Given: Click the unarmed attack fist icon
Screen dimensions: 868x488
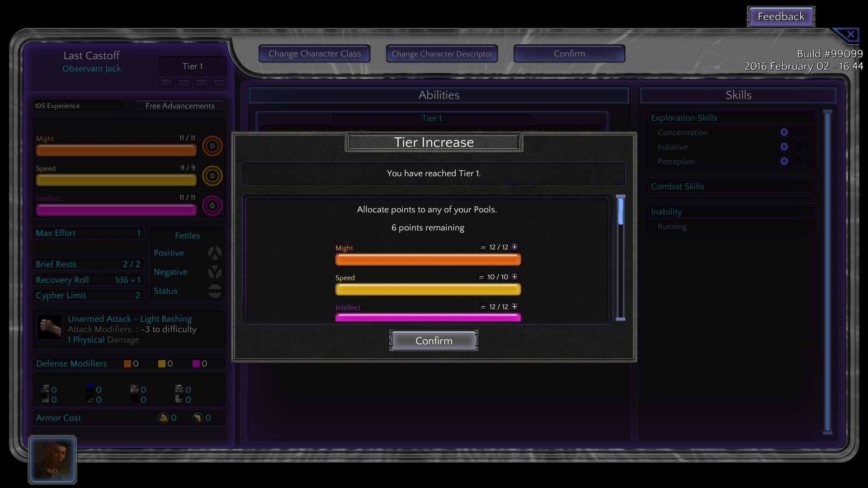Looking at the screenshot, I should pos(49,327).
